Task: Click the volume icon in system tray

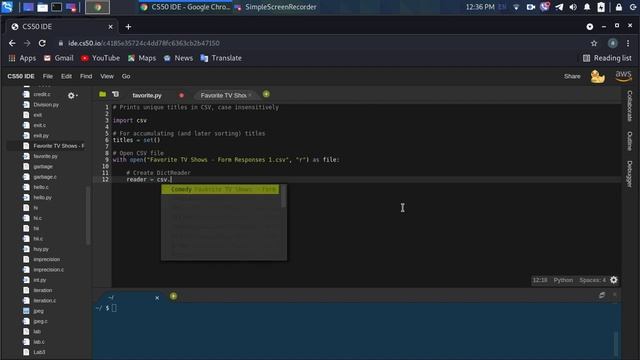Action: click(x=573, y=7)
